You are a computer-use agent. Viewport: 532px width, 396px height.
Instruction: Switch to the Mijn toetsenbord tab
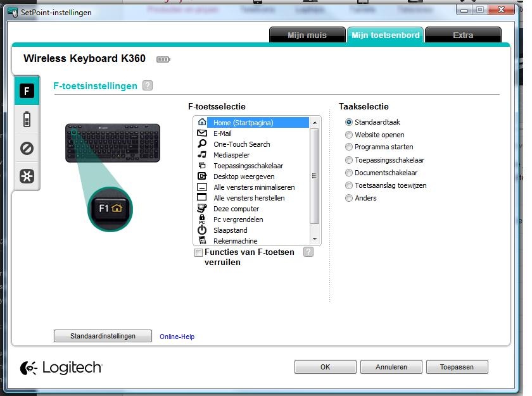(x=386, y=35)
